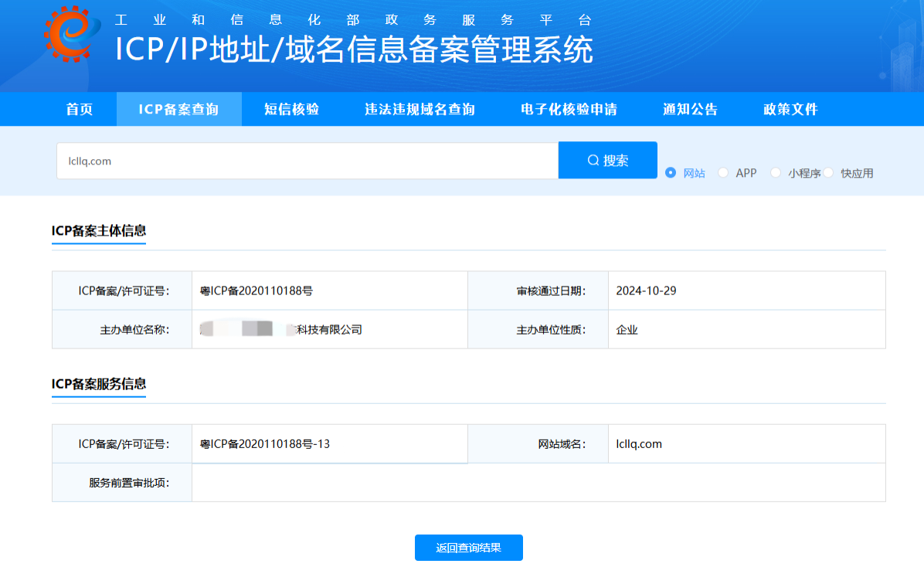The height and width of the screenshot is (584, 924).
Task: Click ICP备案主体信息 section heading
Action: 99,230
